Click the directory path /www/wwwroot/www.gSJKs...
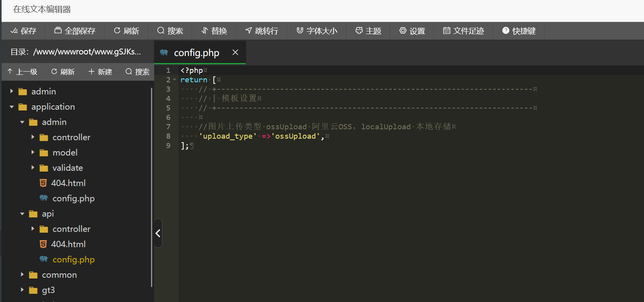The width and height of the screenshot is (644, 302). (x=87, y=52)
